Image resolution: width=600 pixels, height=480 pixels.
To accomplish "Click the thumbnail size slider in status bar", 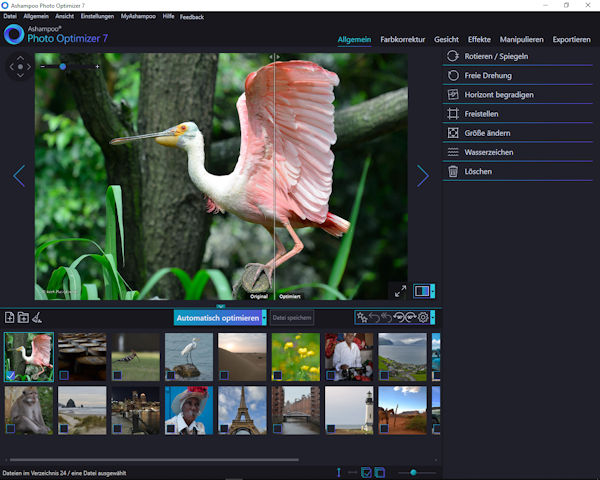I will coord(413,472).
